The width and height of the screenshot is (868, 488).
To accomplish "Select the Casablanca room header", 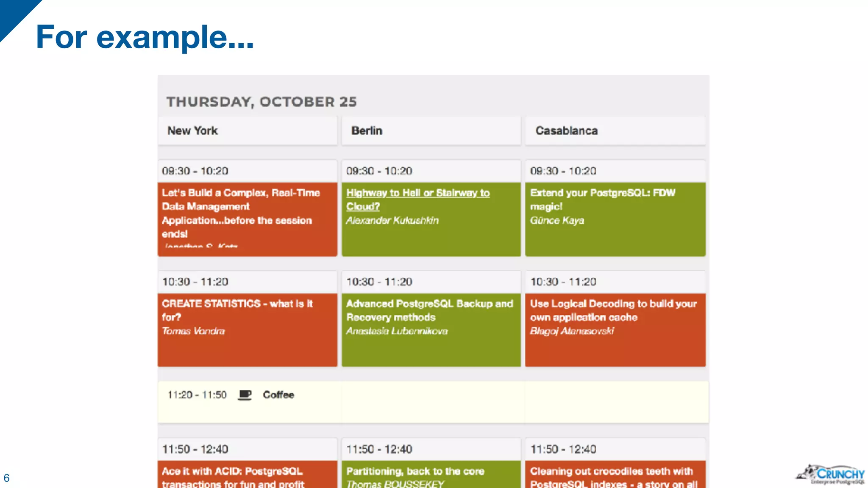I will pyautogui.click(x=615, y=131).
